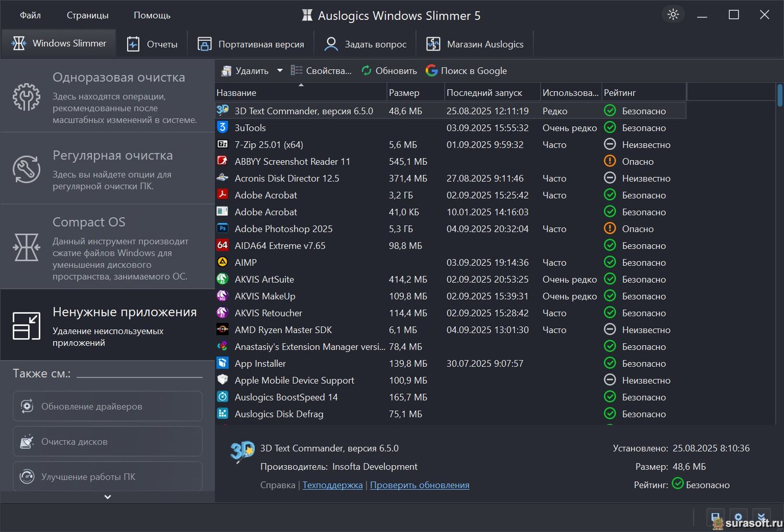This screenshot has width=784, height=532.
Task: Click the Delete trash toolbar icon
Action: click(227, 71)
